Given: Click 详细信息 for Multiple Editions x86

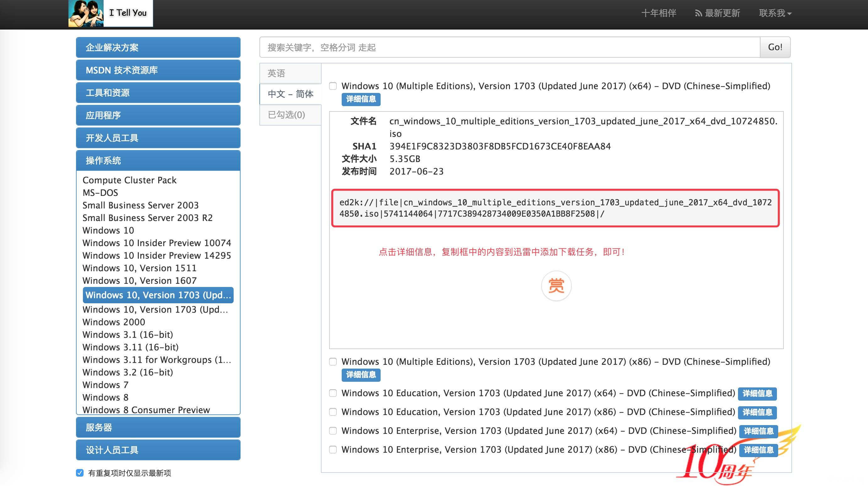Looking at the screenshot, I should pyautogui.click(x=361, y=375).
